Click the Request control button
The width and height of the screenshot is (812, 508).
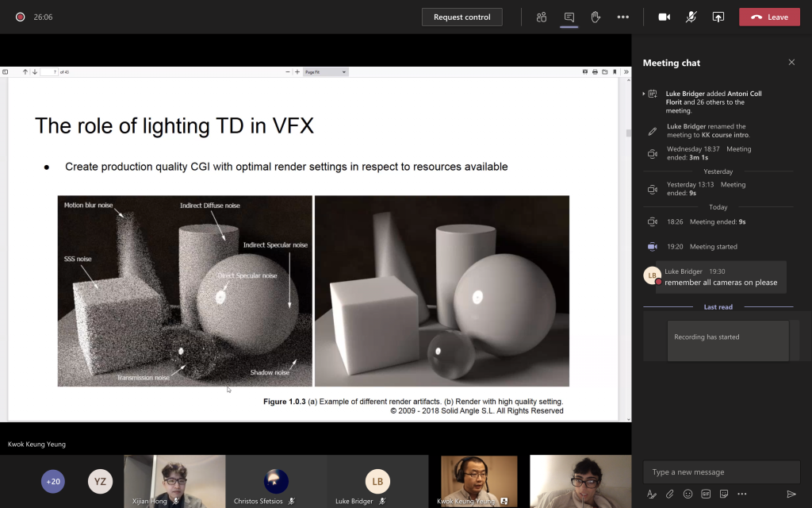(x=462, y=17)
